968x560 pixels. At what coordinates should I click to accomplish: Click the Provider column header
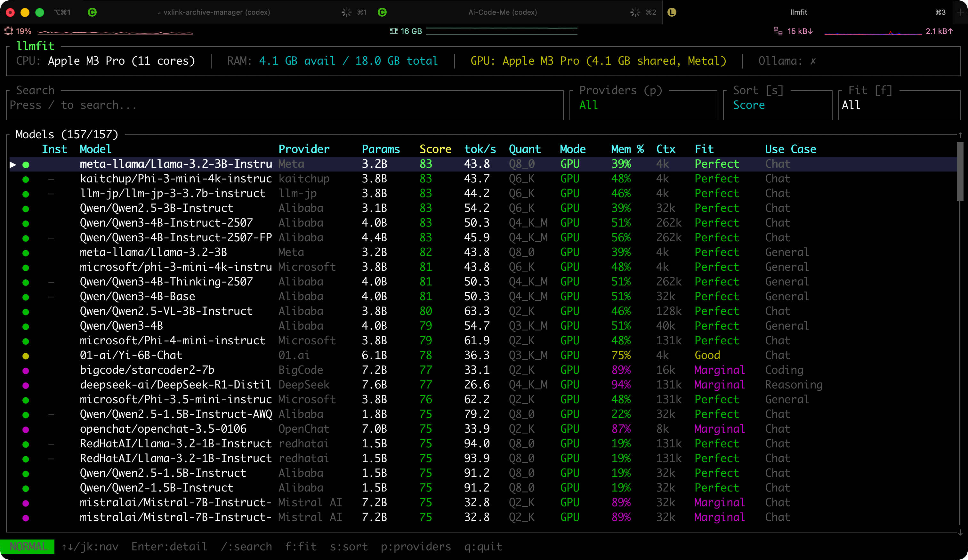pos(304,149)
